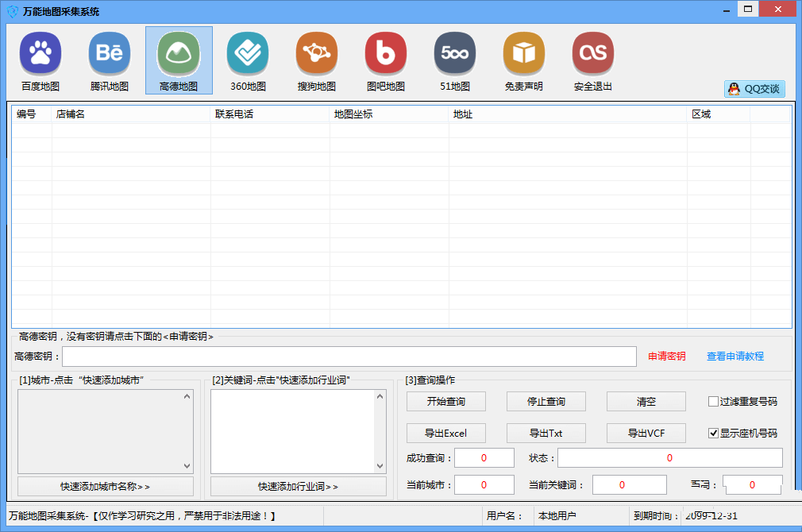Minimize the application window
This screenshot has width=802, height=532.
(727, 10)
